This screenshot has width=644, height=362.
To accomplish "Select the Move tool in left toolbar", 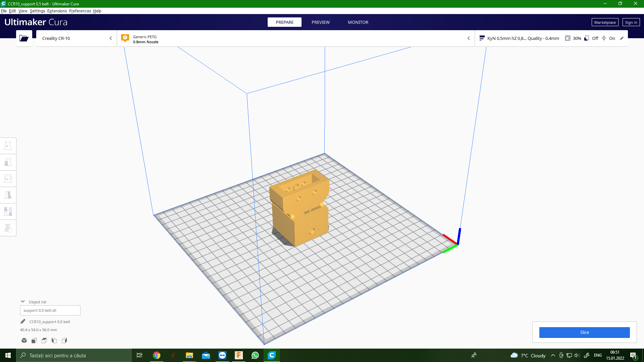I will tap(8, 146).
